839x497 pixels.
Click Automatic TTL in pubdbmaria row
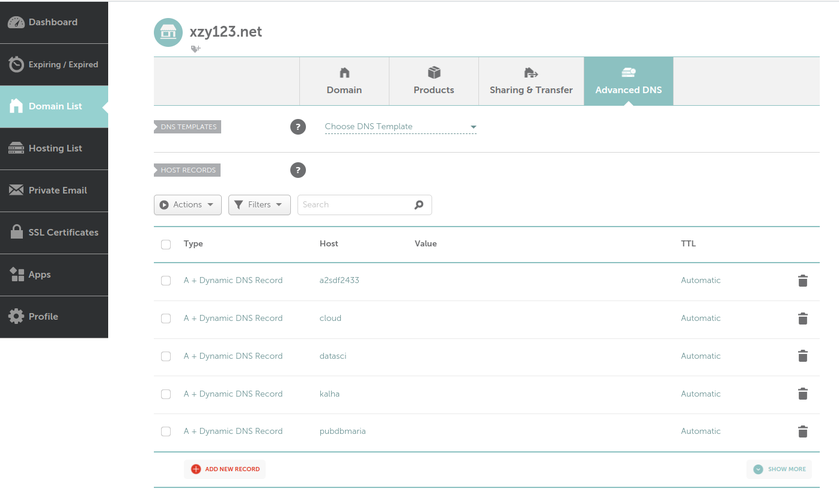(x=700, y=431)
